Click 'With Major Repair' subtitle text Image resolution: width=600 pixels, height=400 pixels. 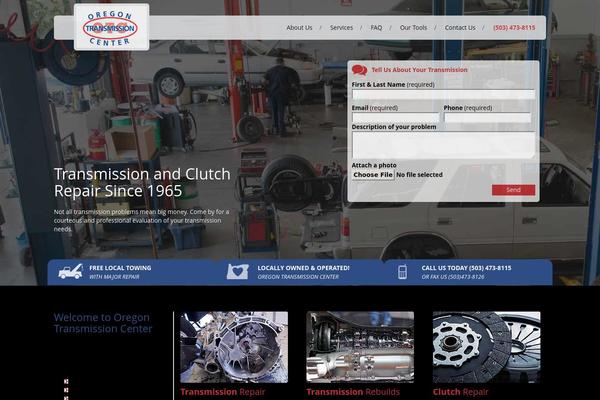(x=114, y=277)
